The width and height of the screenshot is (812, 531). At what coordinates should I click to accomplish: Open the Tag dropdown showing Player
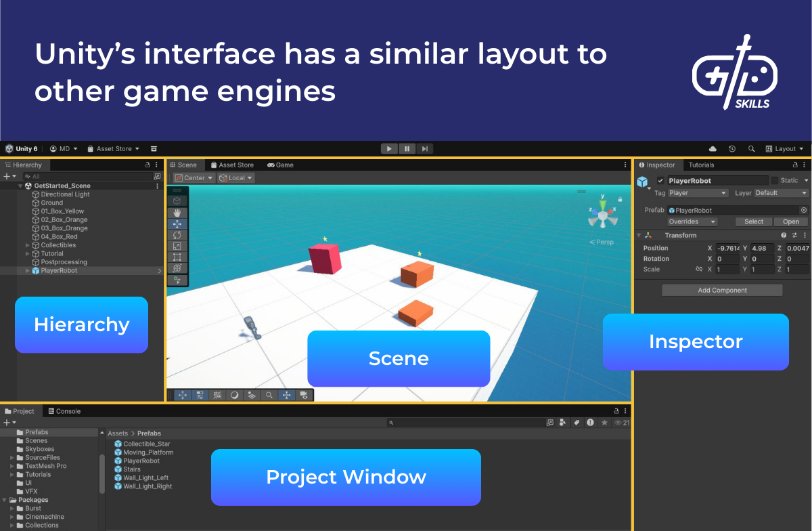(x=698, y=193)
